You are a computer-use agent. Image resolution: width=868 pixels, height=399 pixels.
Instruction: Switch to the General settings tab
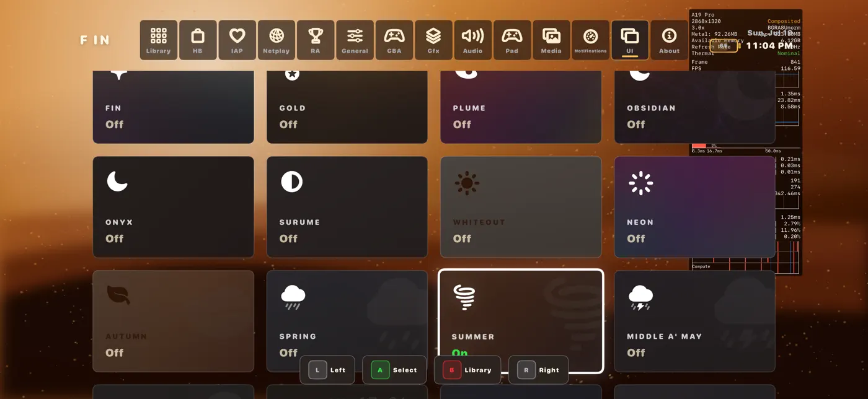(x=355, y=40)
